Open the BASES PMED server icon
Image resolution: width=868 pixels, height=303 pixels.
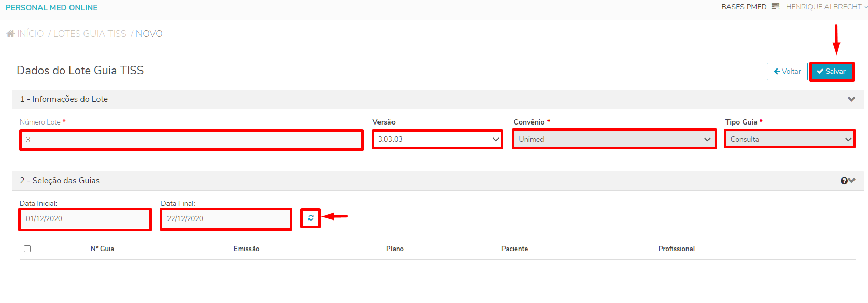[x=775, y=7]
